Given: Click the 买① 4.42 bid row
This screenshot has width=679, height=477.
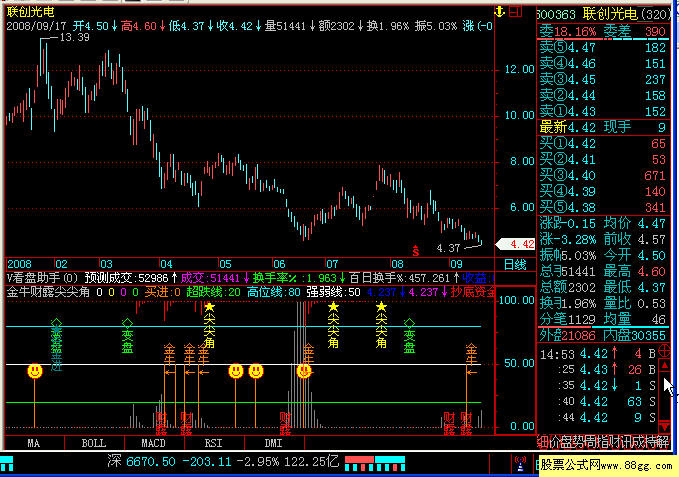Looking at the screenshot, I should [x=603, y=144].
